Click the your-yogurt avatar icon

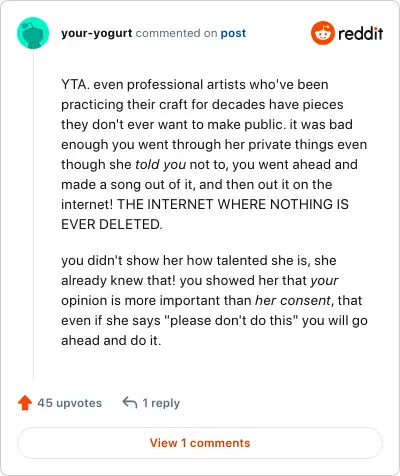pyautogui.click(x=33, y=33)
